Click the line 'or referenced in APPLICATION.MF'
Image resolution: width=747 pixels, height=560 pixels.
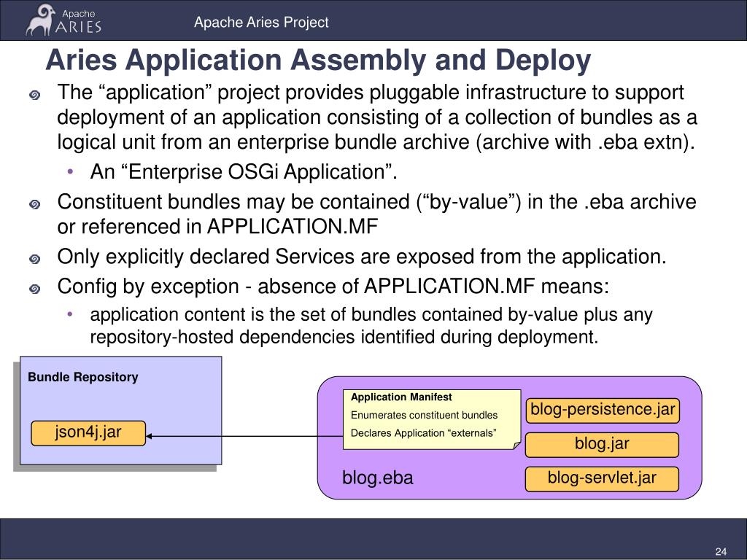[217, 227]
